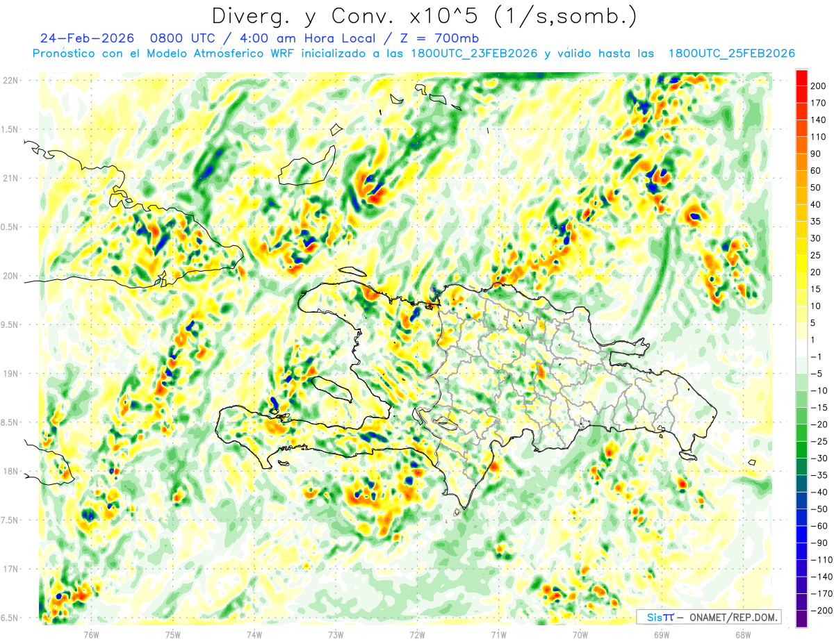The image size is (834, 644).
Task: Select the 'Z = 700mb' level text
Action: [x=440, y=38]
